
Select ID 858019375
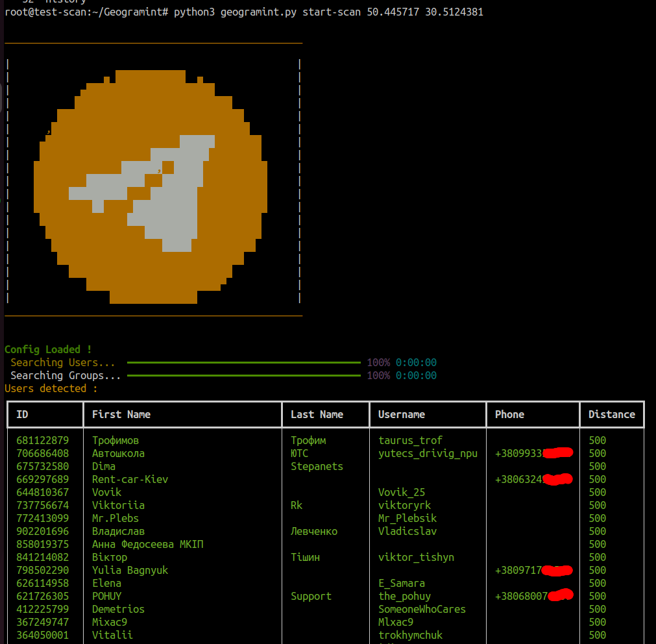(x=43, y=544)
